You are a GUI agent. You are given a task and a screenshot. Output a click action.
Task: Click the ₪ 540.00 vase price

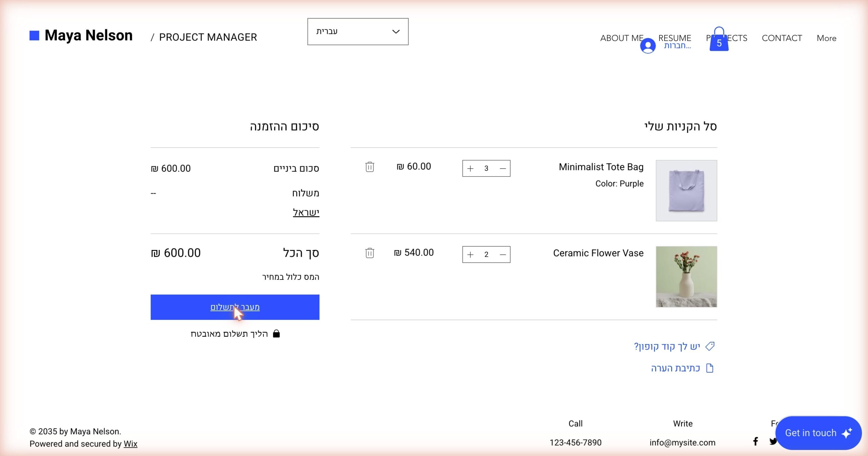(x=414, y=252)
